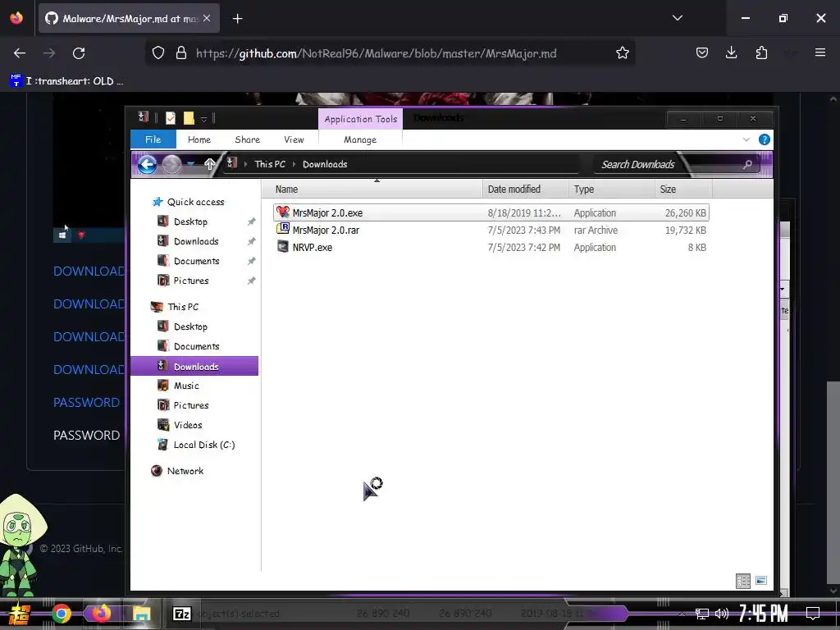This screenshot has width=840, height=630.
Task: Click the rar Archive type cell
Action: (x=596, y=230)
